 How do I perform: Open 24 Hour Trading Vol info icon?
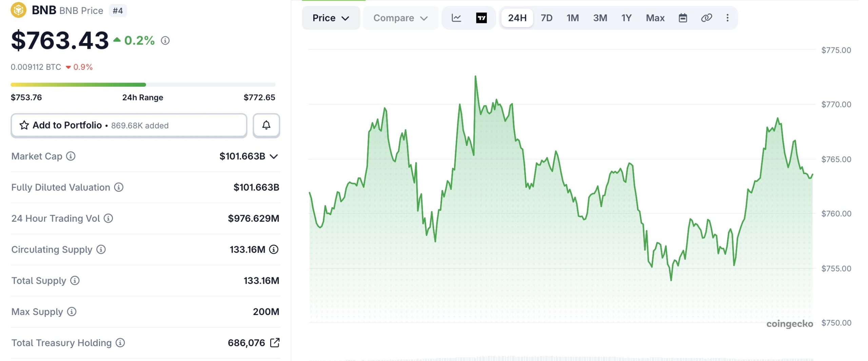point(108,218)
